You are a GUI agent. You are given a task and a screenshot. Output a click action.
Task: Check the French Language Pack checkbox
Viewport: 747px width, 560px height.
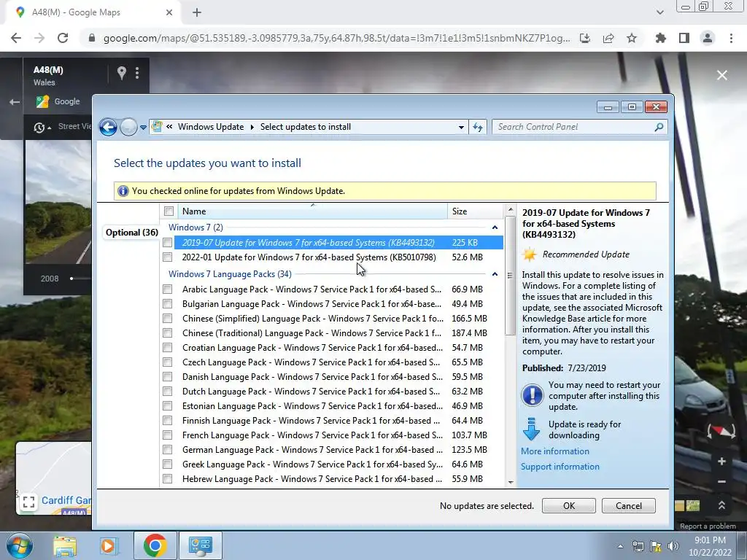pos(167,435)
